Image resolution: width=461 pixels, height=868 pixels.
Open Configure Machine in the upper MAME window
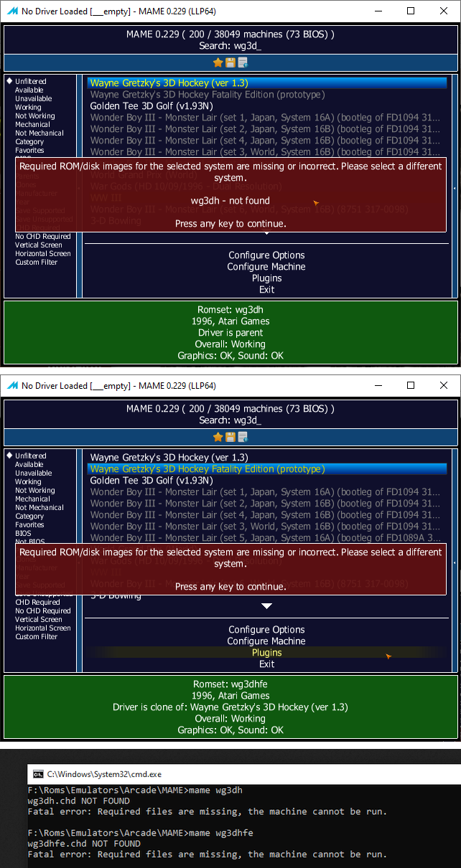[266, 266]
